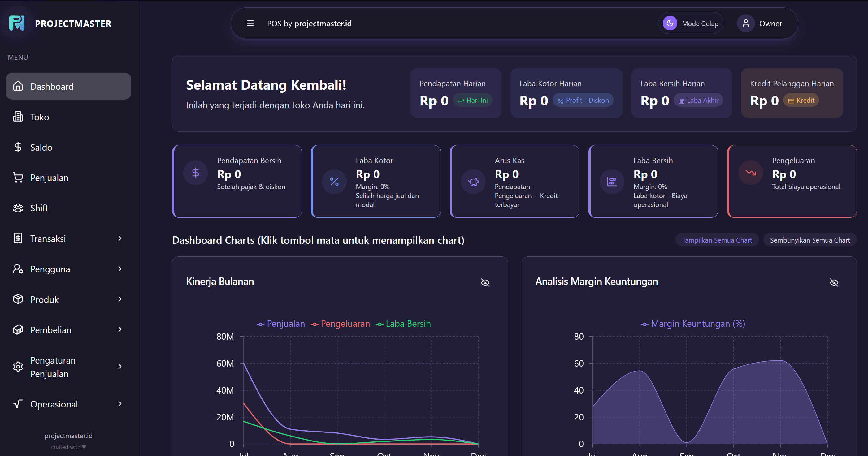Click the Owner user avatar icon
The image size is (868, 456).
point(746,23)
